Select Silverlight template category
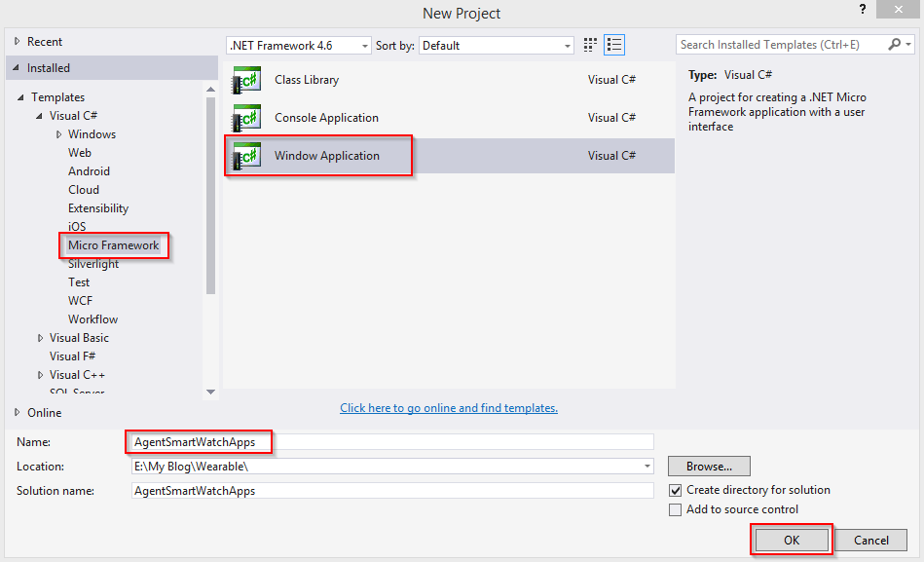Screen dimensions: 924x562 click(x=93, y=264)
